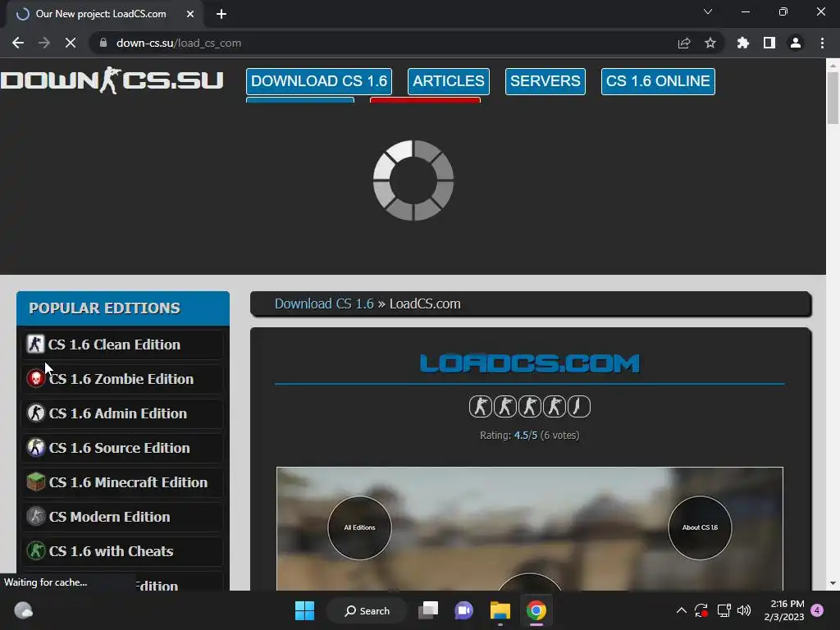840x630 pixels.
Task: Rate five stars with fifth soldier icon
Action: coord(578,407)
